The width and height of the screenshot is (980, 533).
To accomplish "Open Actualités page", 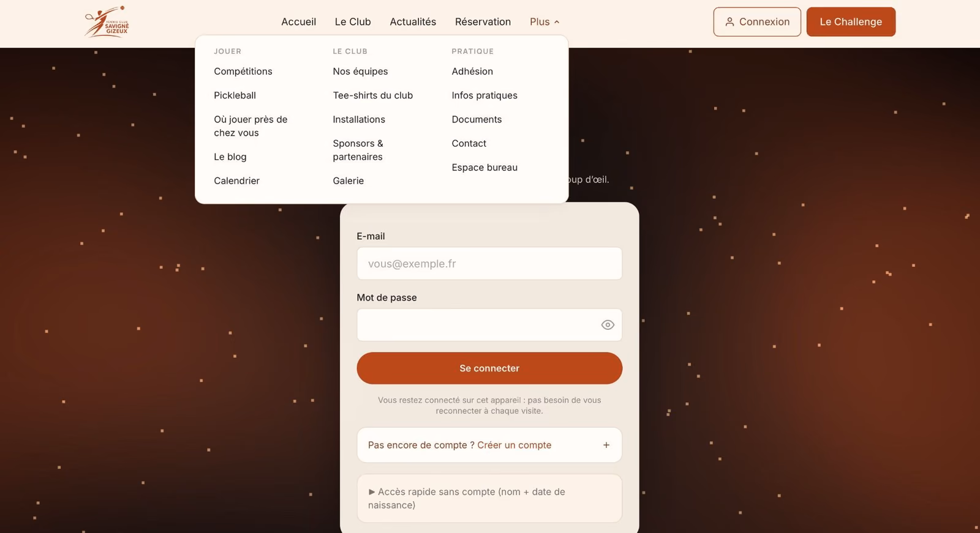I will (x=413, y=22).
